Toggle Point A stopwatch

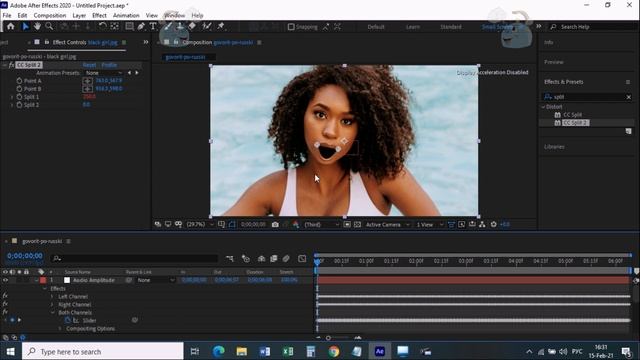(19, 81)
